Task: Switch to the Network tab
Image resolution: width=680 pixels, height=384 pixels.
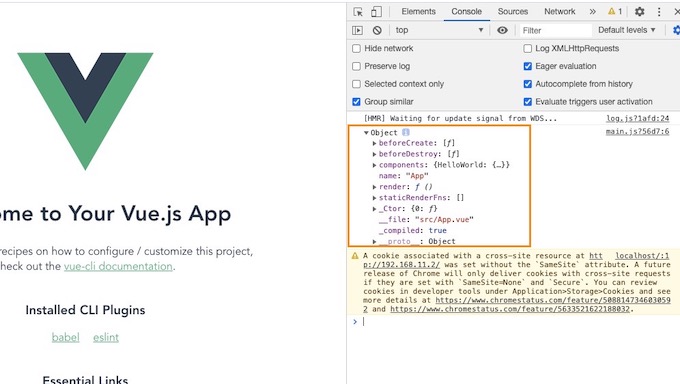Action: tap(559, 12)
